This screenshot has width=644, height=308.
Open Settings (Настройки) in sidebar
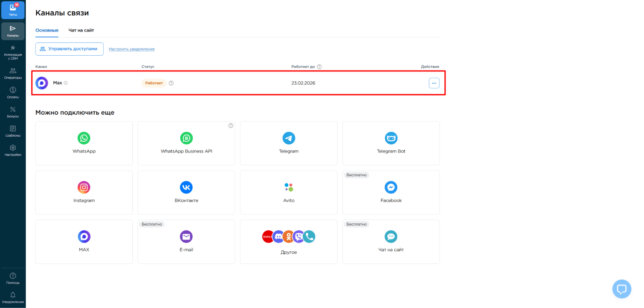point(13,150)
